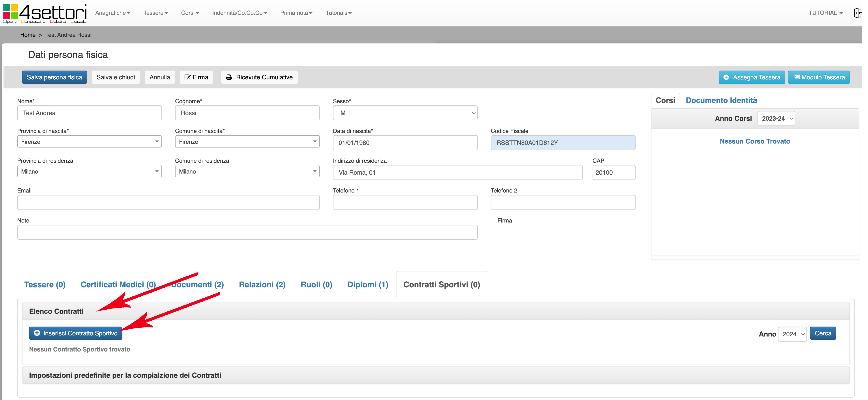Click into the Email input field

pos(168,202)
